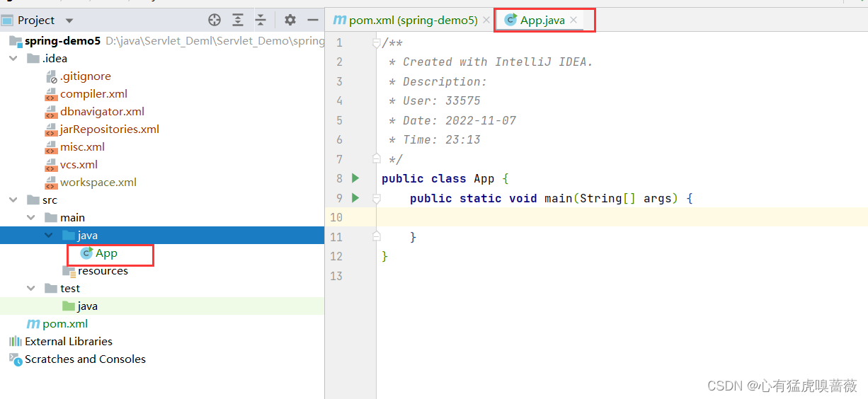Close the App.java tab
The height and width of the screenshot is (399, 868).
pyautogui.click(x=573, y=21)
